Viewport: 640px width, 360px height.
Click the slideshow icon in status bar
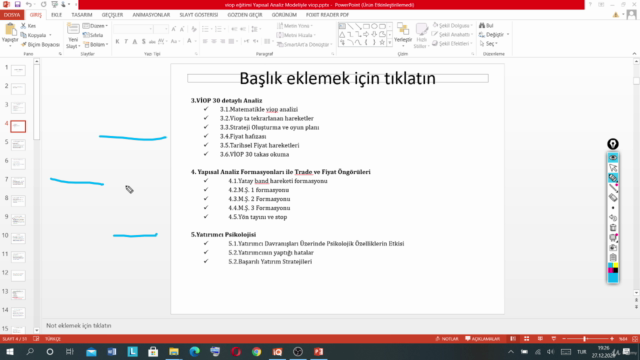(x=554, y=339)
